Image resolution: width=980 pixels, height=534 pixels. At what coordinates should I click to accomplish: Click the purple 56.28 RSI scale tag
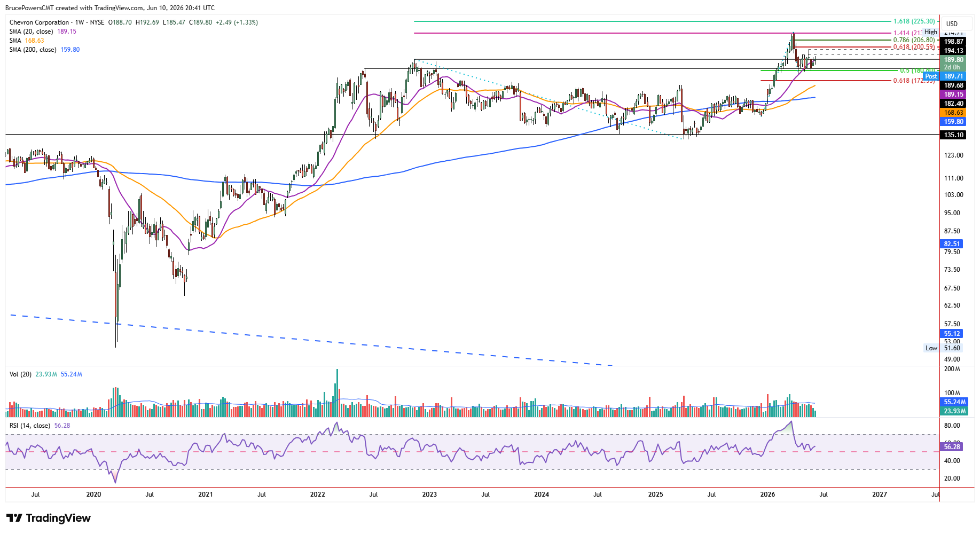coord(952,447)
